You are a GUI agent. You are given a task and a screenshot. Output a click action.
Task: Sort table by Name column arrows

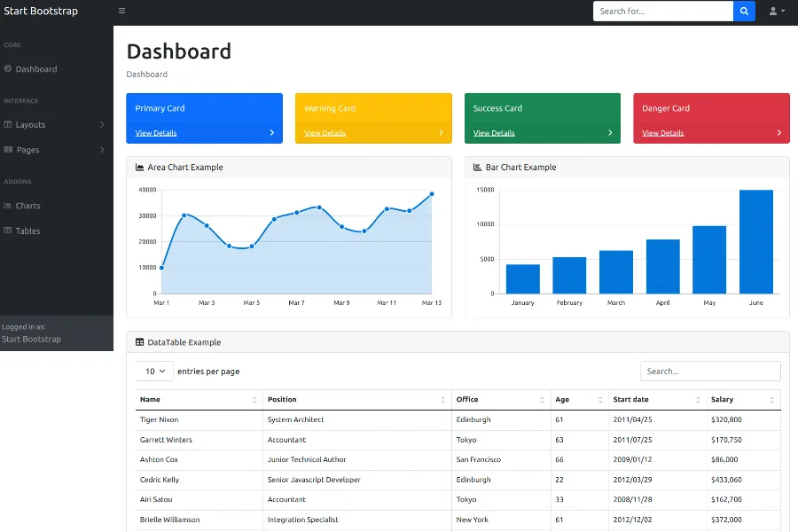[x=254, y=400]
